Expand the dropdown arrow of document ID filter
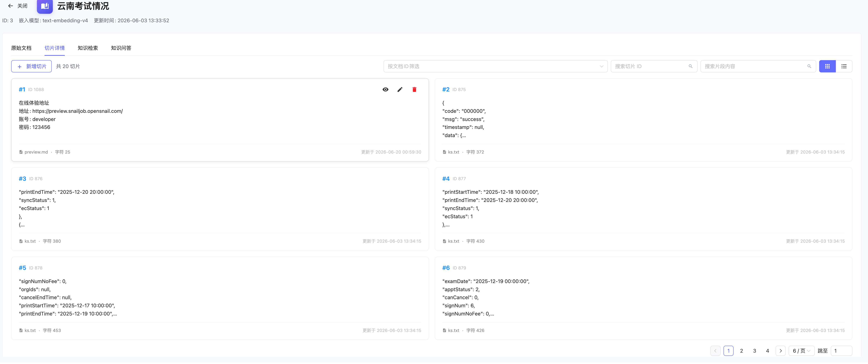The height and width of the screenshot is (364, 868). pos(602,66)
